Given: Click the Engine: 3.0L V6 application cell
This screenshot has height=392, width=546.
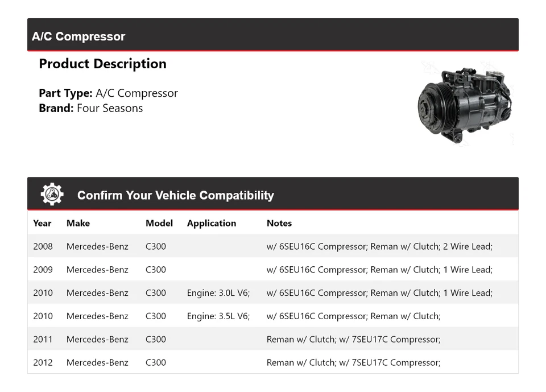Looking at the screenshot, I should [x=218, y=293].
